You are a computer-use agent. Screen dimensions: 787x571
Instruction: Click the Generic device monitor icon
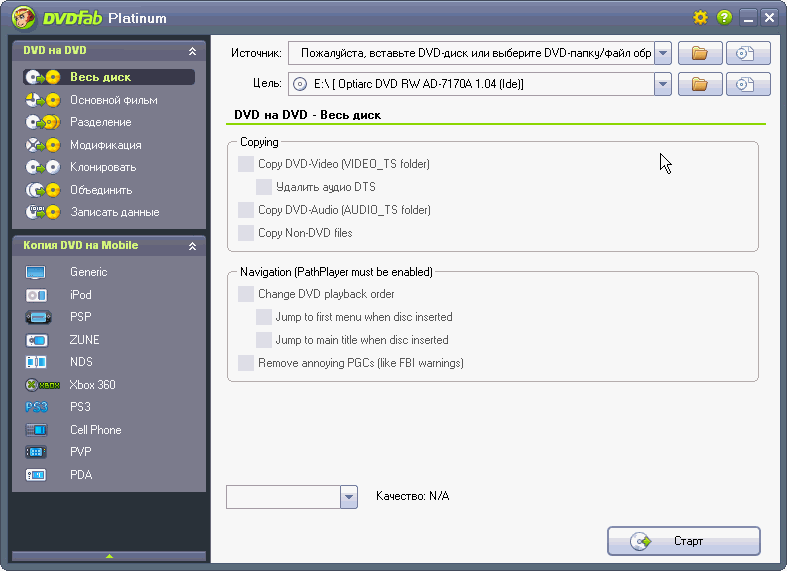click(x=36, y=272)
